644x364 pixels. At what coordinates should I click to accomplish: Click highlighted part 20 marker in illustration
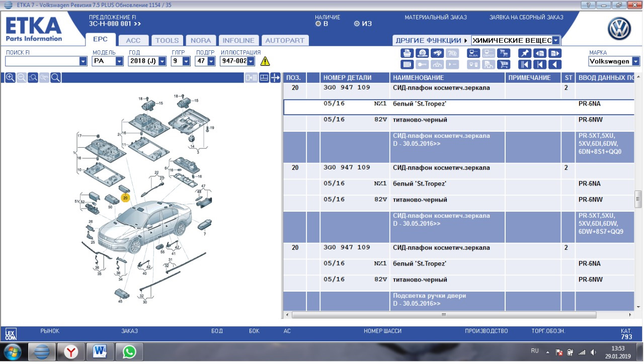coord(125,198)
